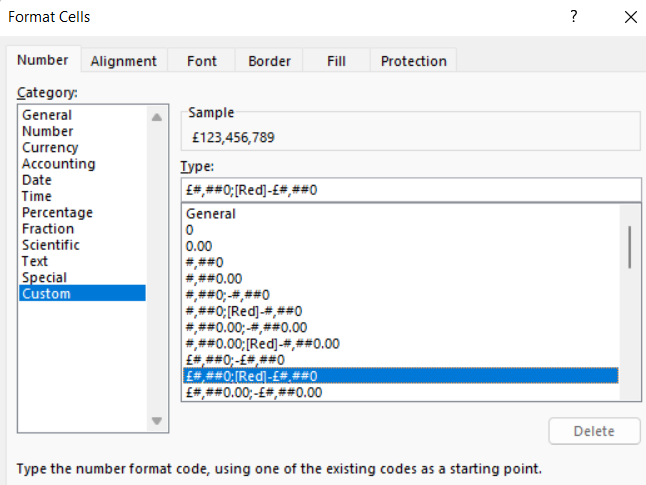Select the General format code in the Type list
Screen dimensions: 646x485
211,214
